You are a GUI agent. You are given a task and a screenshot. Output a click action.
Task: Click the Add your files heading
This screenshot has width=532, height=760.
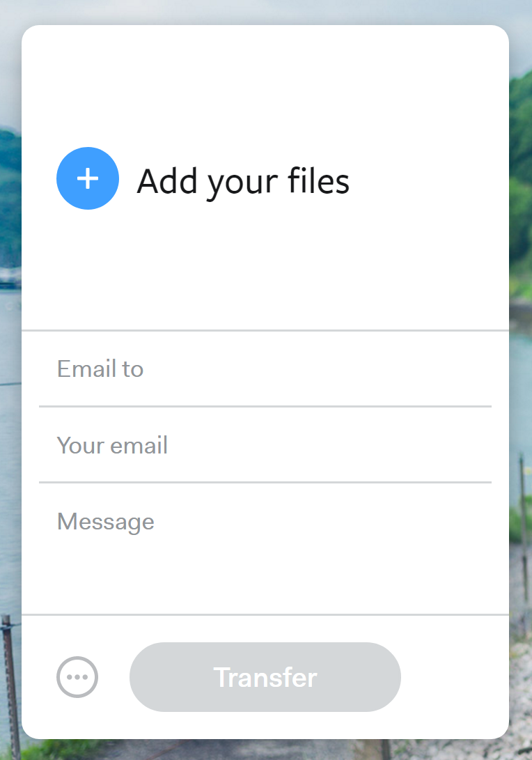click(243, 181)
